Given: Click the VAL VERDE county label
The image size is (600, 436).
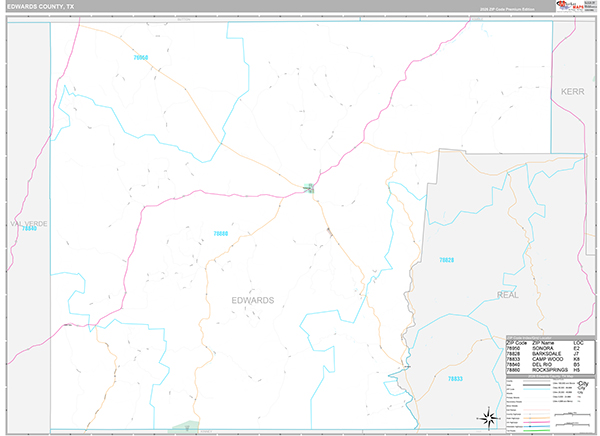Looking at the screenshot, I should [x=29, y=224].
